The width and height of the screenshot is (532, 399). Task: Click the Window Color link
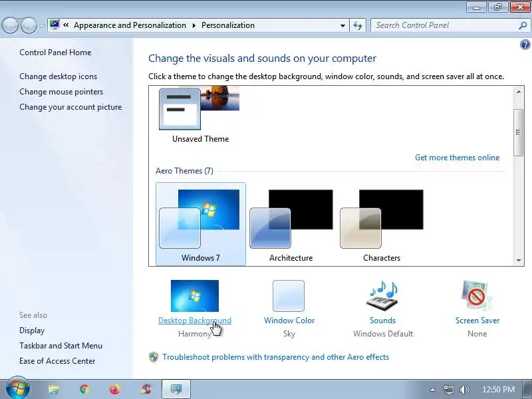coord(289,321)
